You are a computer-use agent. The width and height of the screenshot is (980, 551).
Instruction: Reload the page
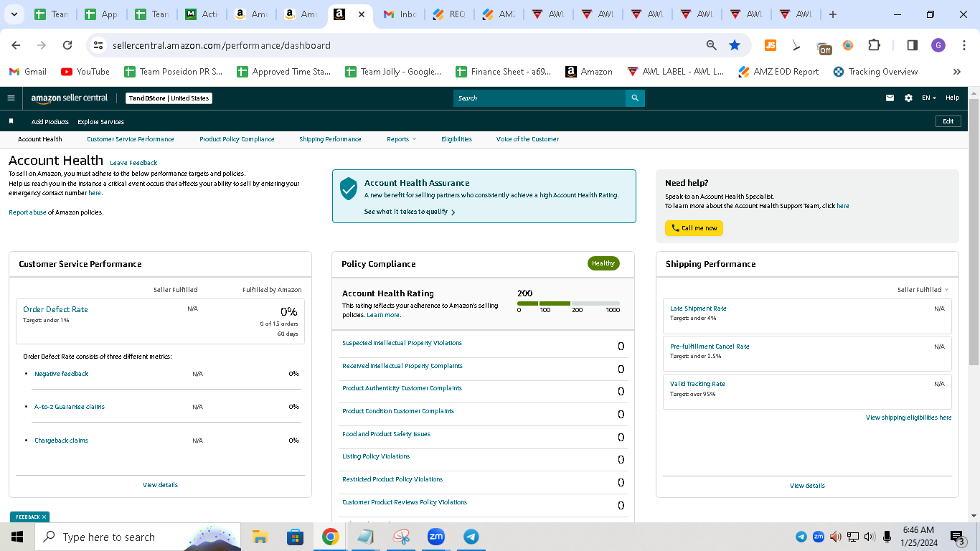tap(67, 45)
